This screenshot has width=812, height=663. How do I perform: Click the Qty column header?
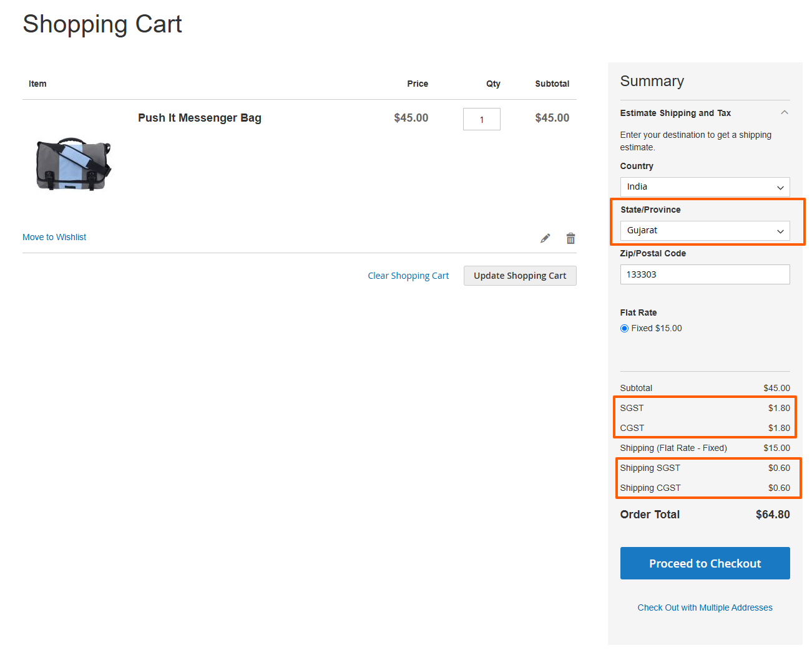pos(493,84)
